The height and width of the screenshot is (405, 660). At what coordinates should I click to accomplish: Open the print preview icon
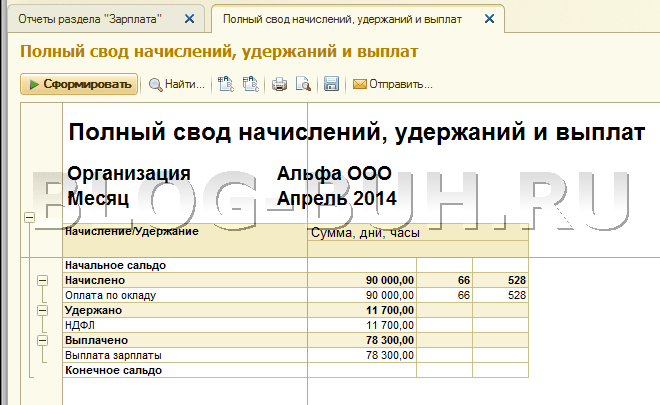(303, 85)
